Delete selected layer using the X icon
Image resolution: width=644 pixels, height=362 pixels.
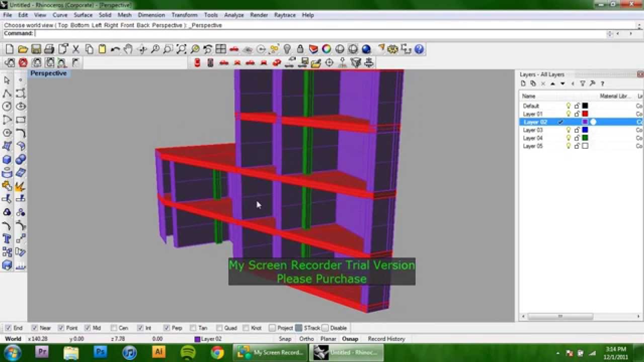pos(543,83)
